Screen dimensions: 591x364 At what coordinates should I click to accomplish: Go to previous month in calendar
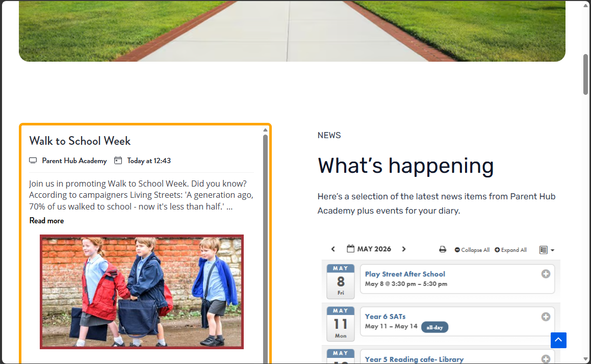(333, 249)
